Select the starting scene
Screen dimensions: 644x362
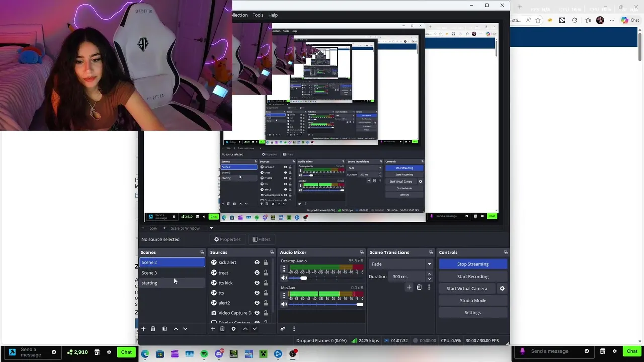point(172,283)
